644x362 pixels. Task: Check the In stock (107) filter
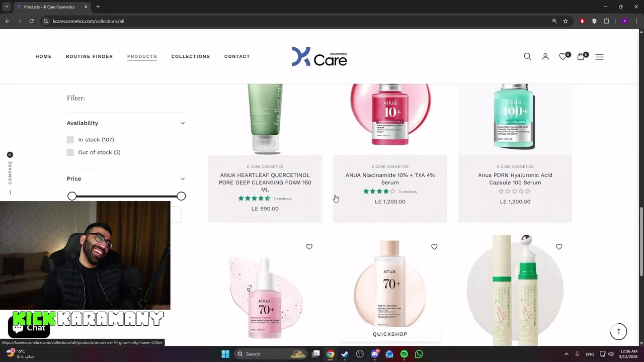click(x=70, y=140)
